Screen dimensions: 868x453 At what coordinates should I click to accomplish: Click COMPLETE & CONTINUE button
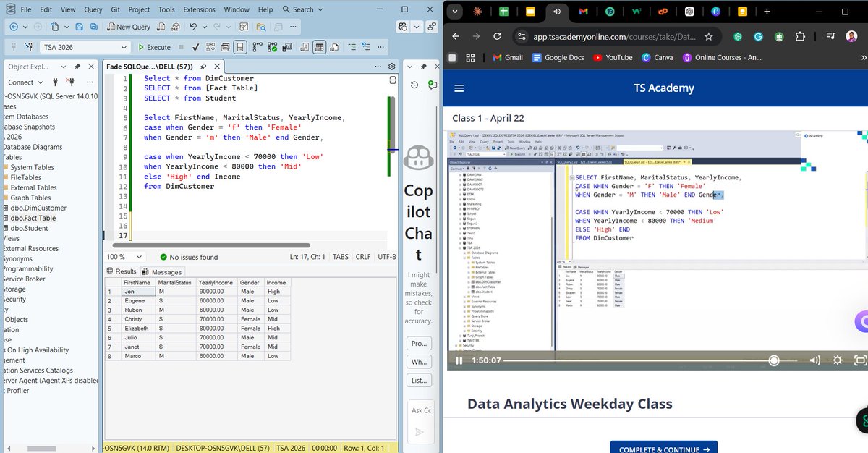tap(664, 449)
